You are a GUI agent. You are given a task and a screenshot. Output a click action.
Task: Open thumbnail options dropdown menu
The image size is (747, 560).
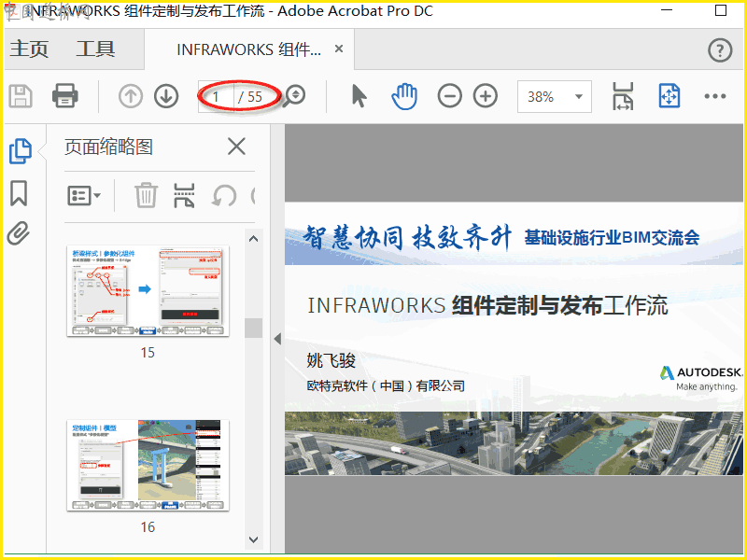point(84,196)
